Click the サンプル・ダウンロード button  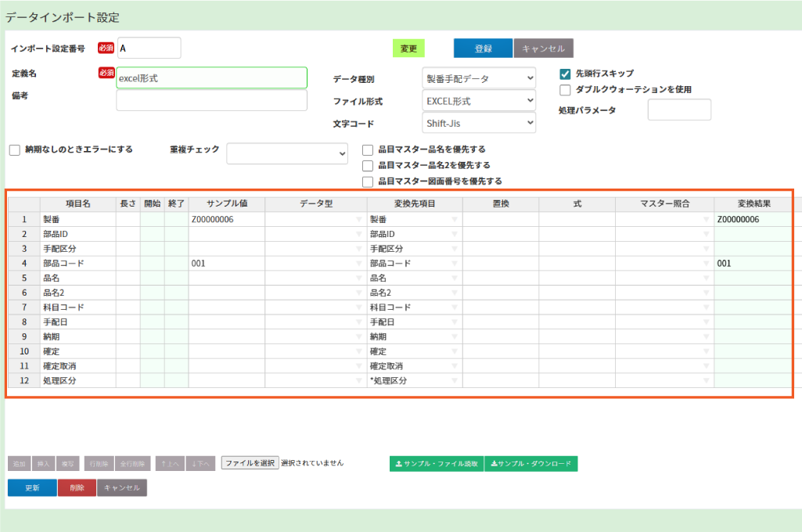click(x=531, y=464)
